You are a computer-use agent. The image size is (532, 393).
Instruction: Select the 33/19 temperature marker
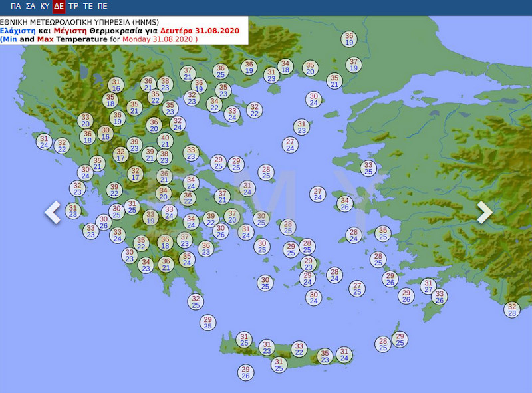click(x=151, y=217)
